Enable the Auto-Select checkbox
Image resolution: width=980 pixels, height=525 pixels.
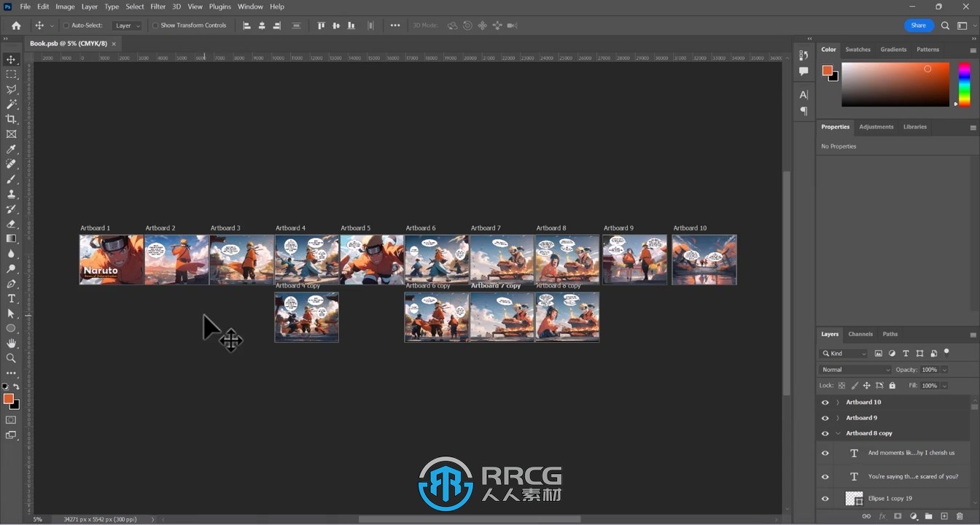click(66, 26)
